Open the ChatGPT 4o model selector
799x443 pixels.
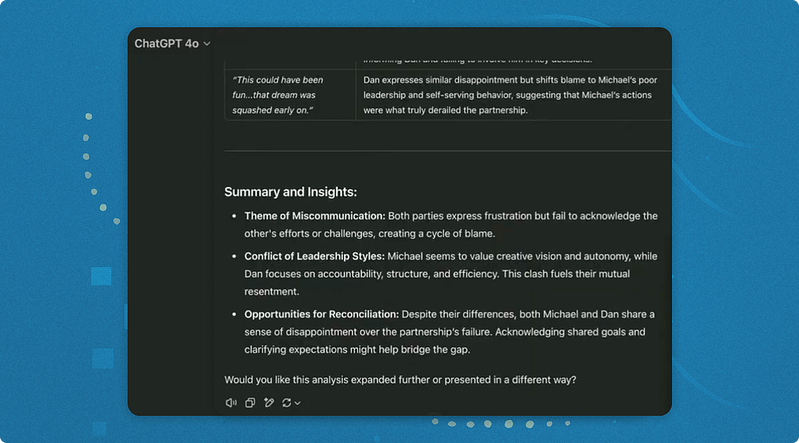pyautogui.click(x=166, y=44)
